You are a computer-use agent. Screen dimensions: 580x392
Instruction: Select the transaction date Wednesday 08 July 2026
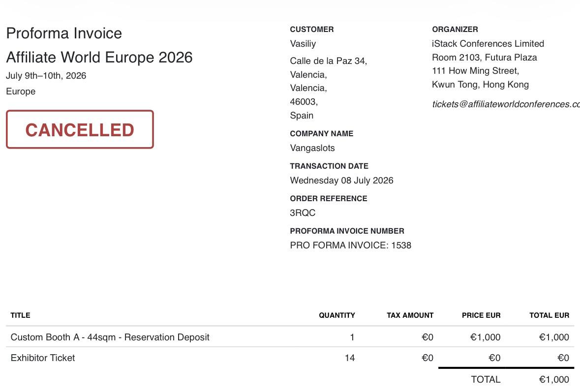[x=341, y=181]
